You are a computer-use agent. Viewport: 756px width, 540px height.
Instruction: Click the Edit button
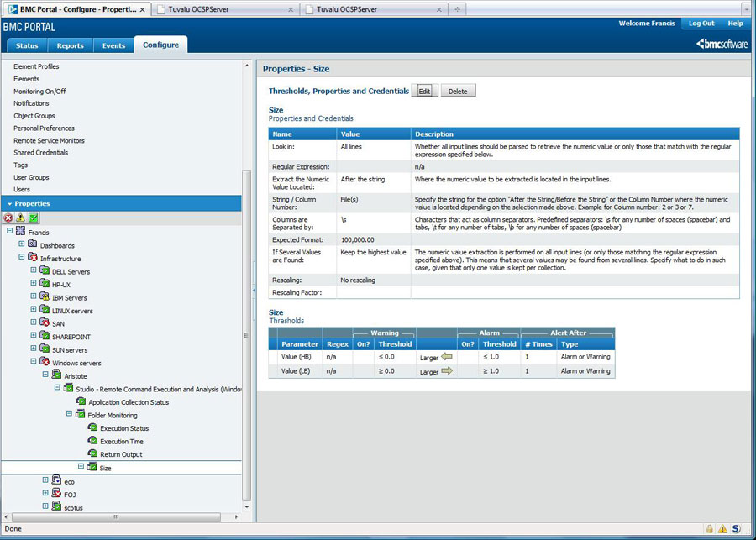pyautogui.click(x=424, y=91)
